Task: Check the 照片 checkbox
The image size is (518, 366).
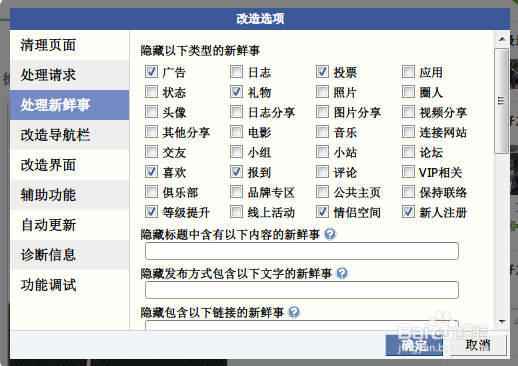Action: [322, 92]
